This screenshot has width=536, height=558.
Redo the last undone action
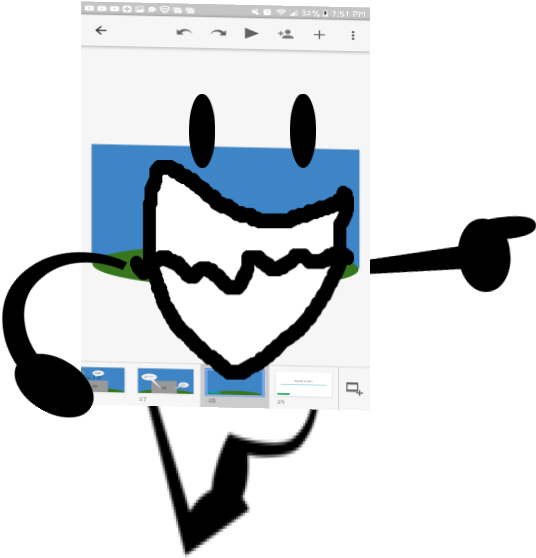click(x=218, y=33)
